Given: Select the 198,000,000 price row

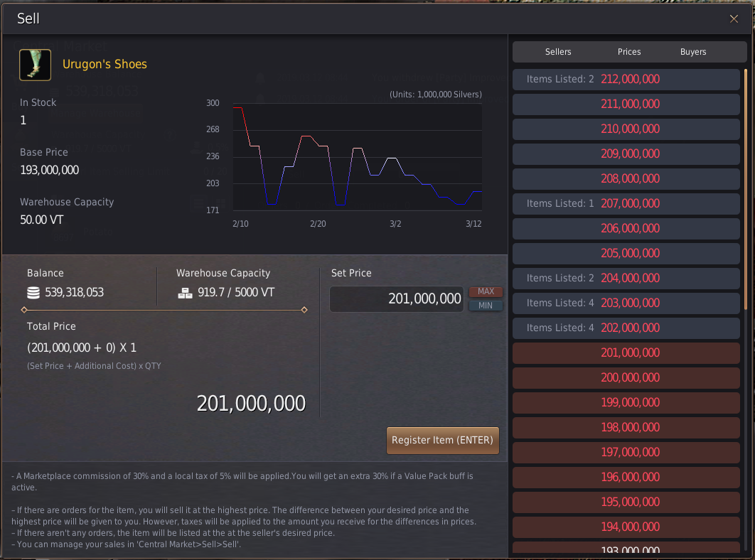Looking at the screenshot, I should (x=626, y=428).
